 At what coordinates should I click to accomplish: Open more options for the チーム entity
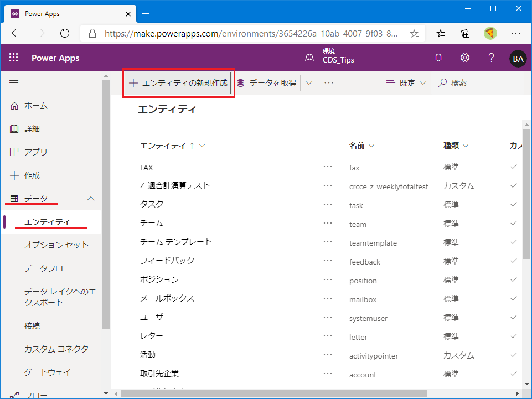328,223
